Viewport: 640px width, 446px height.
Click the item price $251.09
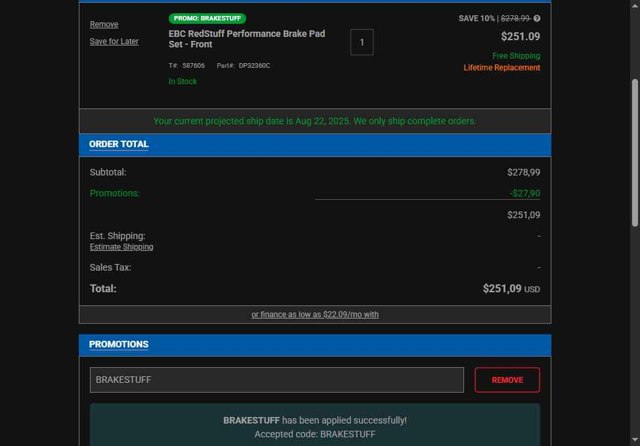point(520,37)
